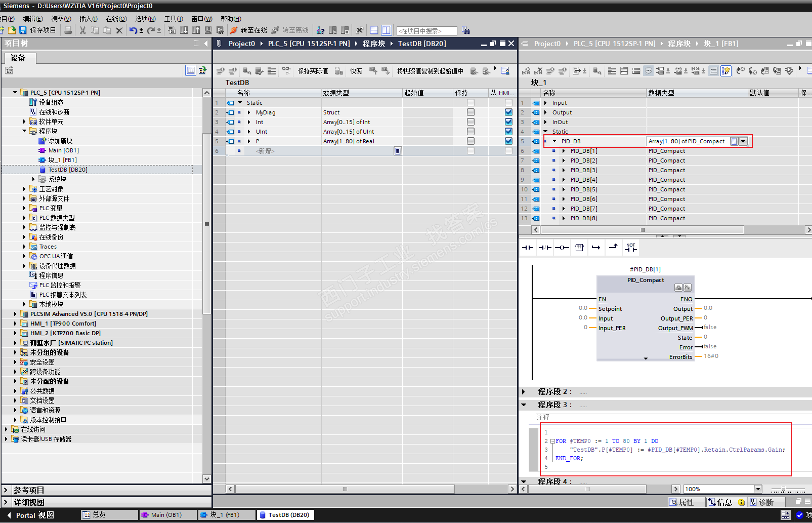Click the copy icon in main toolbar
Viewport: 812px width, 523px height.
coord(95,30)
